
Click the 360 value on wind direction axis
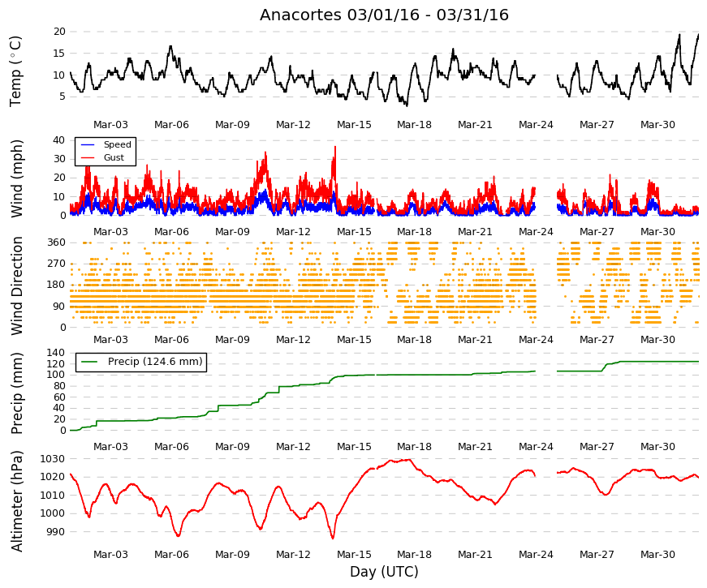point(56,242)
